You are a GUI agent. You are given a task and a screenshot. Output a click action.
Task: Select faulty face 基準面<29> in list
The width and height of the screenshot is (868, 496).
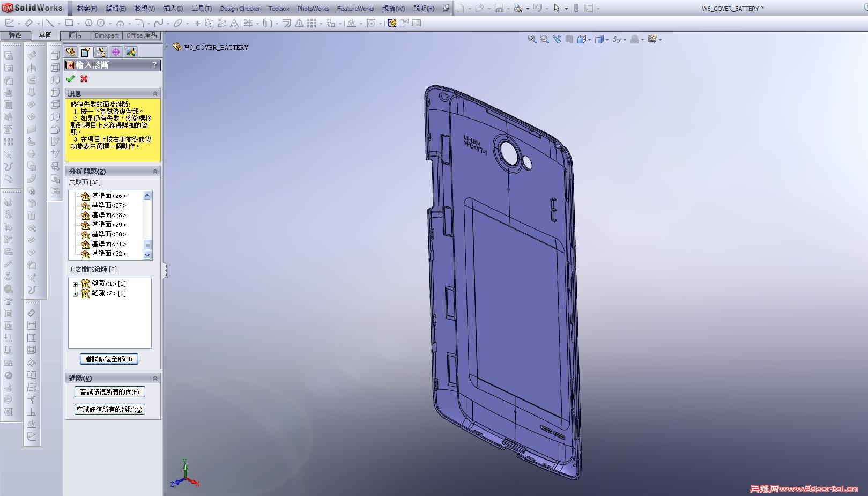(x=109, y=225)
